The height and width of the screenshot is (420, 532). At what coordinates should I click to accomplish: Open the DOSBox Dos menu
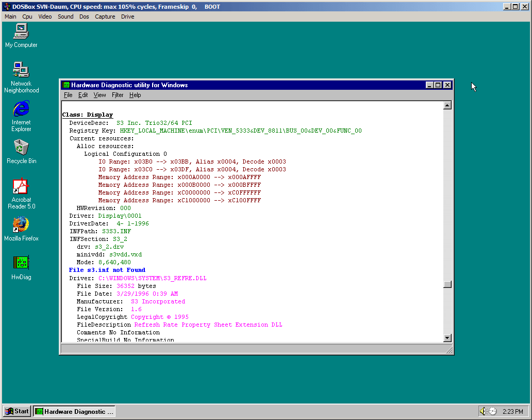[x=84, y=17]
